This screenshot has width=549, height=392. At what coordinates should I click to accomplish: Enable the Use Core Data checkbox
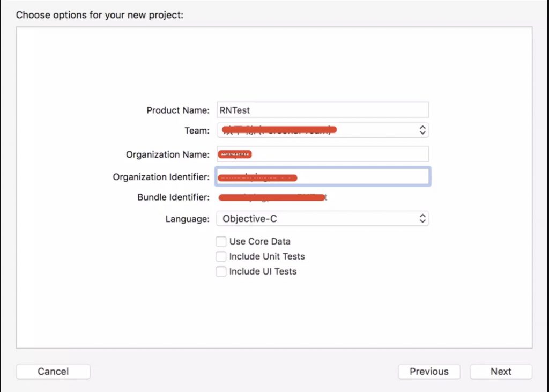coord(221,241)
